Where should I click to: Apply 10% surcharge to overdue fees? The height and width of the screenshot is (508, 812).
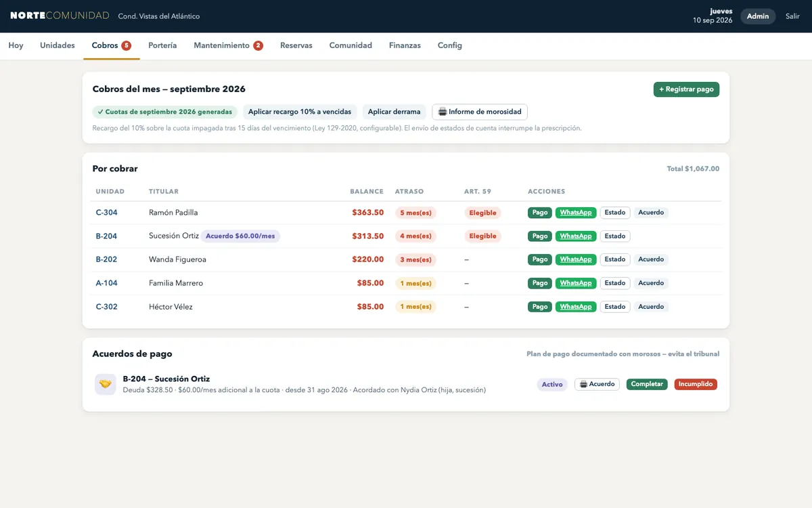click(300, 112)
